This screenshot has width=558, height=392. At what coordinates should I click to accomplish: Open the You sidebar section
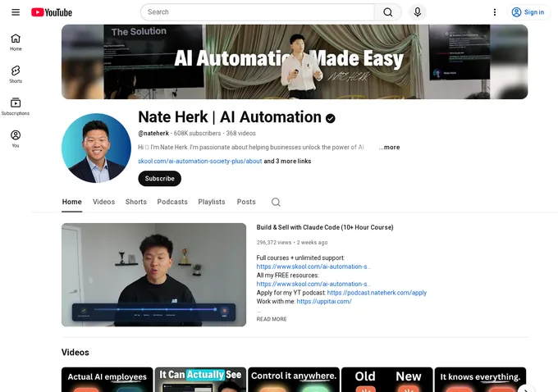[x=16, y=139]
